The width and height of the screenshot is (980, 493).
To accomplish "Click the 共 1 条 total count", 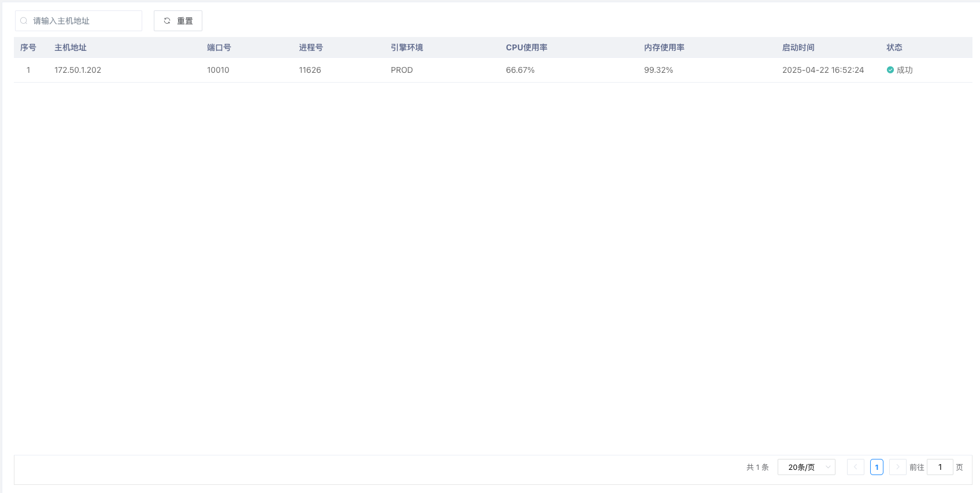I will (x=757, y=467).
